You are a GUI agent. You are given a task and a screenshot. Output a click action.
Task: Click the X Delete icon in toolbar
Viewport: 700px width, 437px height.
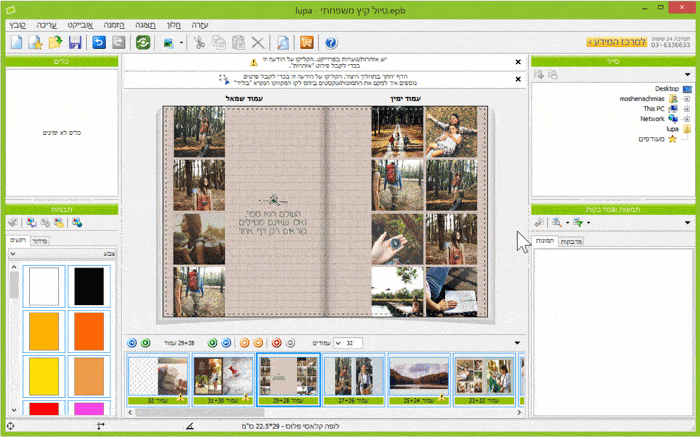click(x=258, y=43)
